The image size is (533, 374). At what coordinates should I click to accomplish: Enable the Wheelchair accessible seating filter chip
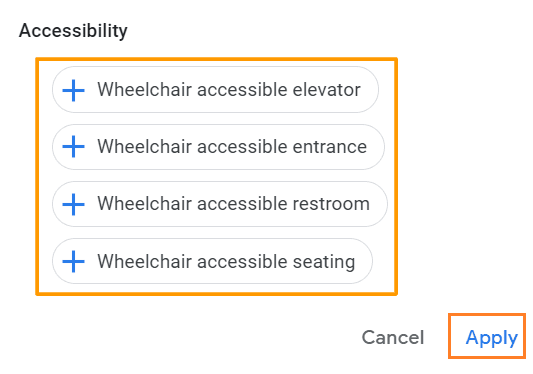pyautogui.click(x=212, y=261)
